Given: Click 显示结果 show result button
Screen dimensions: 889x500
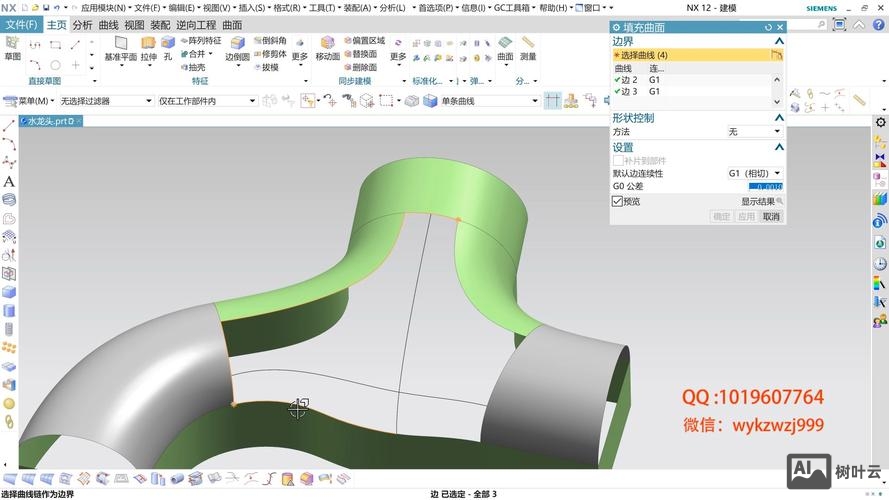Looking at the screenshot, I should point(762,201).
